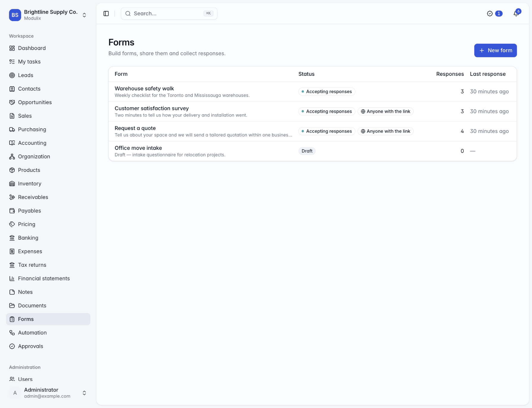Click Warehouse safety walk's Accepting responses badge
532x408 pixels.
click(x=327, y=92)
